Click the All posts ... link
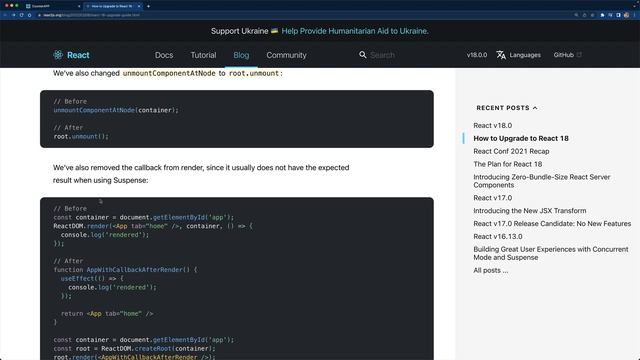 coord(491,270)
